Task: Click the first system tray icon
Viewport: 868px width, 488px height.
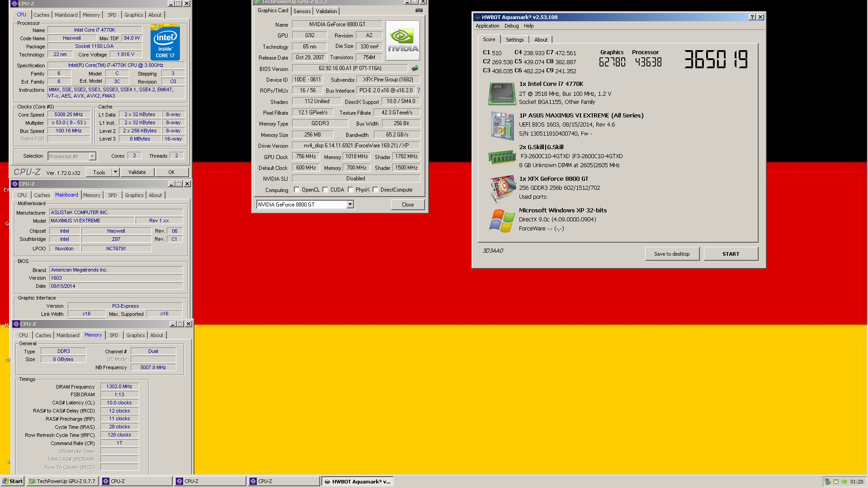Action: point(827,482)
